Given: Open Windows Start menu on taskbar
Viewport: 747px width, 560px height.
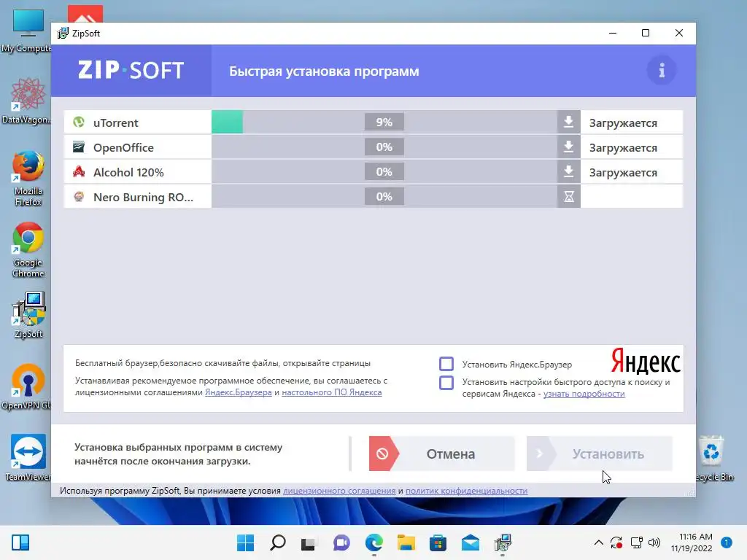Looking at the screenshot, I should click(x=245, y=542).
